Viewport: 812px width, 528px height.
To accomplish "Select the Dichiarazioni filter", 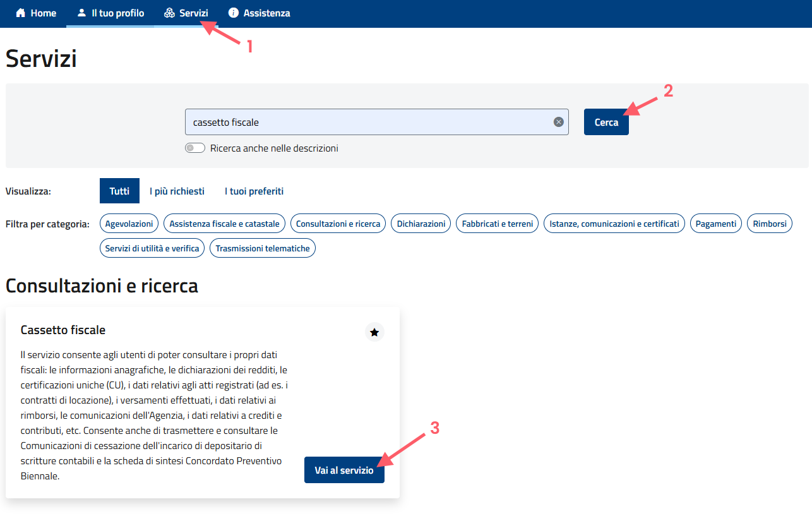I will (421, 223).
